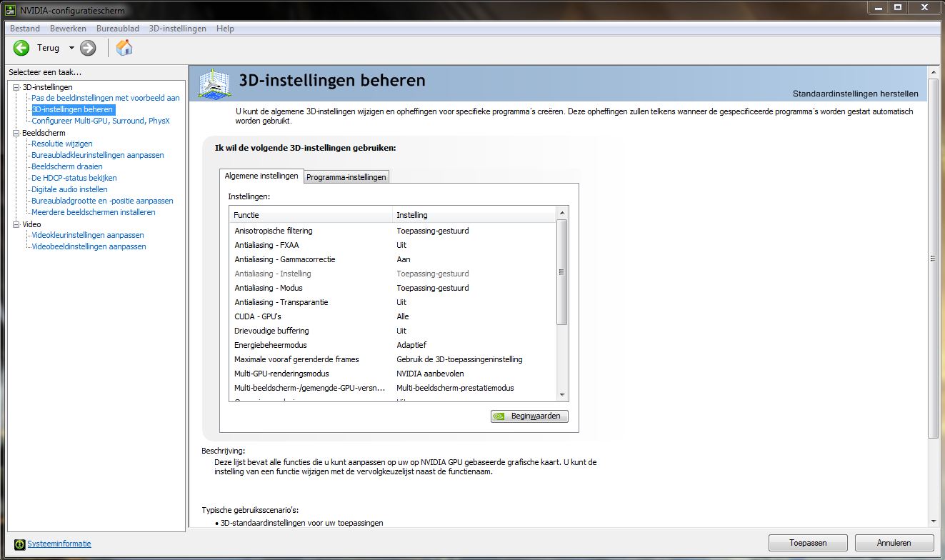Click the Adaptief setting value

pos(411,345)
